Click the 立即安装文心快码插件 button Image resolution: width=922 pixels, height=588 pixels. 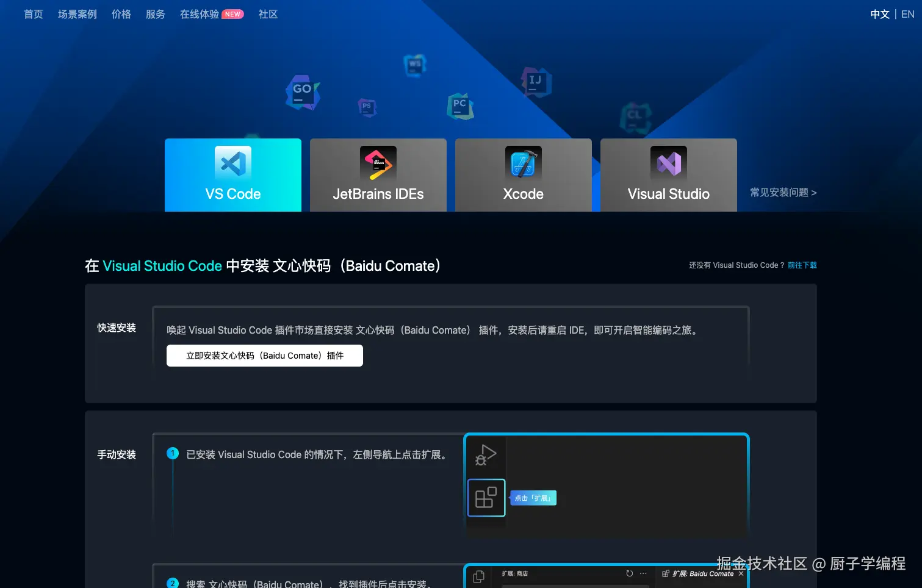[264, 356]
